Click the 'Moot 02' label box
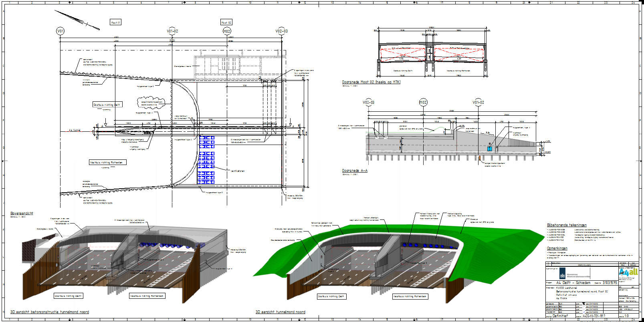644x322 pixels. [x=226, y=22]
